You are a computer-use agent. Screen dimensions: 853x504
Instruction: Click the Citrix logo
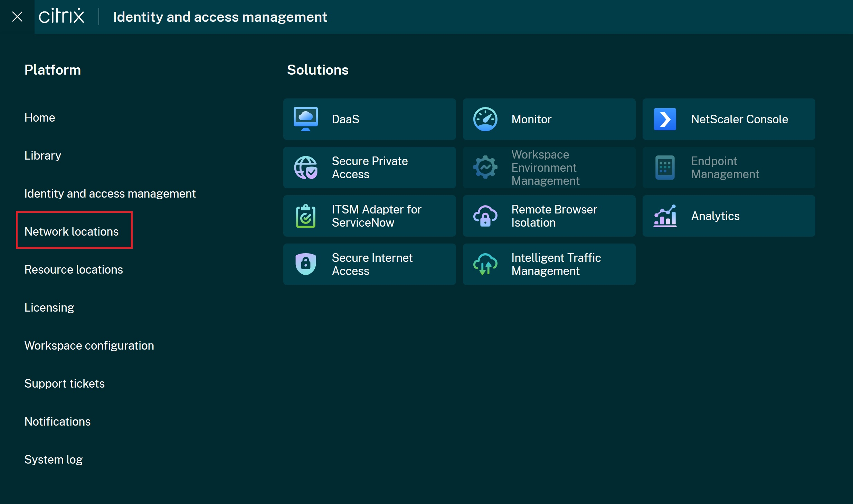coord(61,16)
